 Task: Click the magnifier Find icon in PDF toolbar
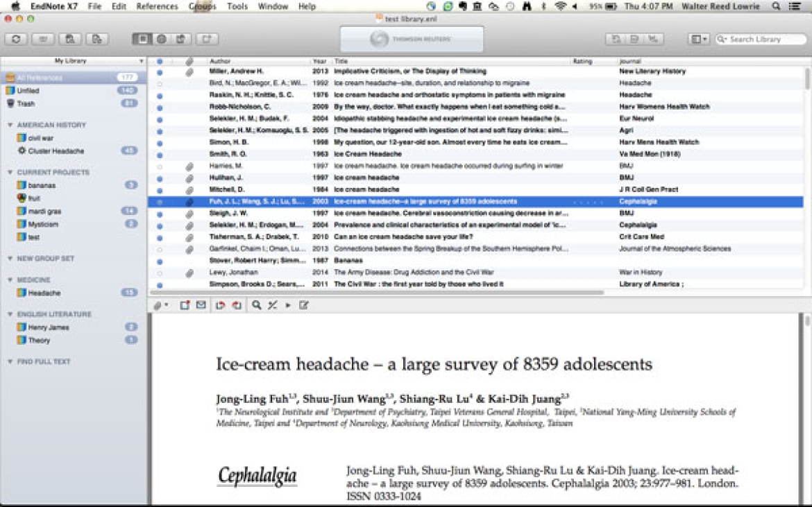click(x=256, y=305)
